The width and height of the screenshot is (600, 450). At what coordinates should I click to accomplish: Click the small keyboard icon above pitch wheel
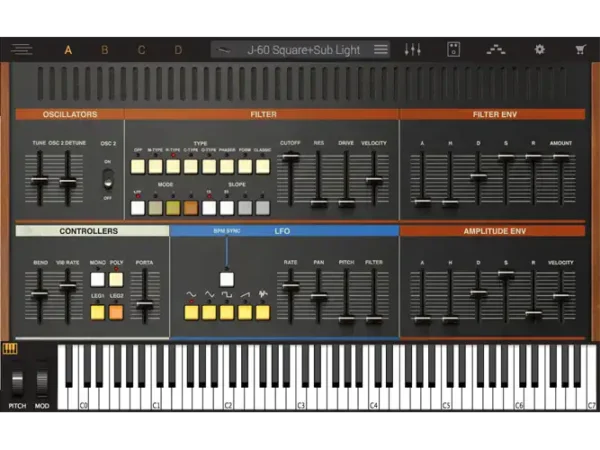10,349
